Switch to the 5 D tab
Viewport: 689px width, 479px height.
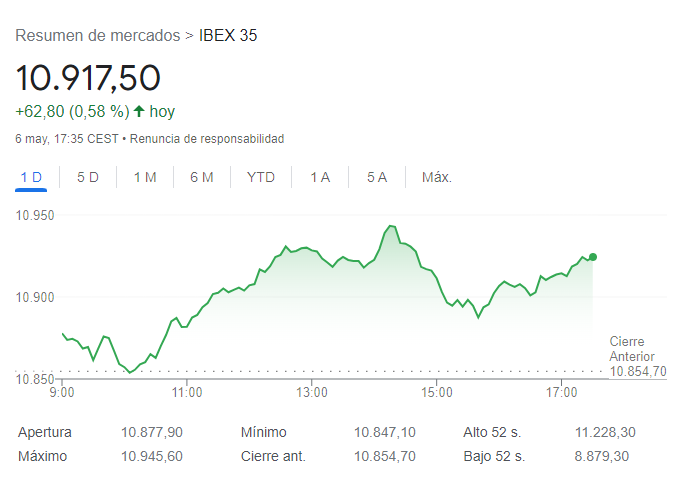coord(88,177)
